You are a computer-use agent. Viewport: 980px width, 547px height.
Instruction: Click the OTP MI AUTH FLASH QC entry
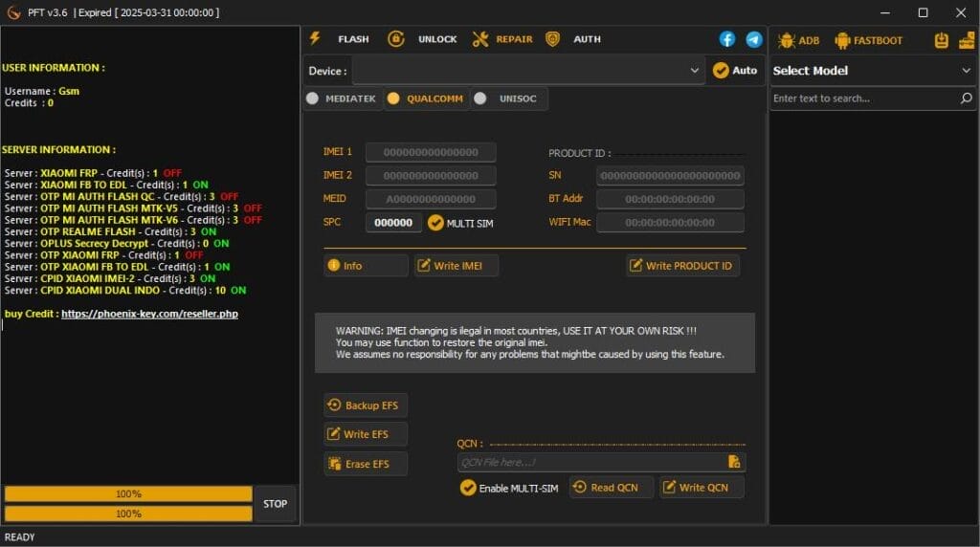pos(122,197)
